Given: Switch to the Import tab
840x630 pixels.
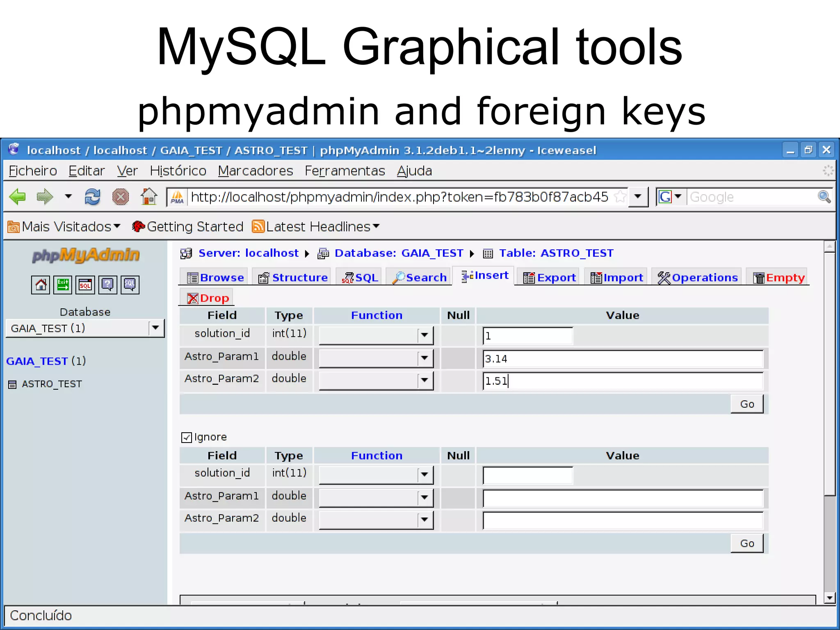Looking at the screenshot, I should pos(616,278).
